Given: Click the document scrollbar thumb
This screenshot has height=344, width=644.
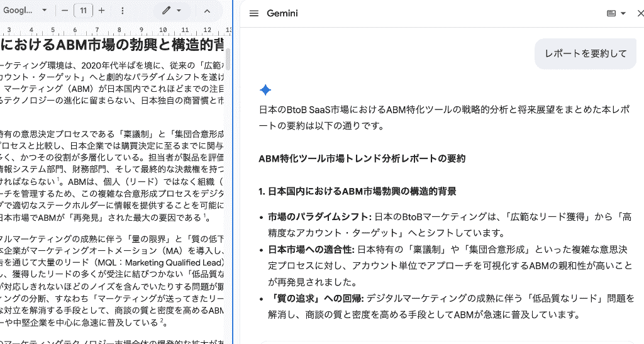Looking at the screenshot, I should 228,60.
